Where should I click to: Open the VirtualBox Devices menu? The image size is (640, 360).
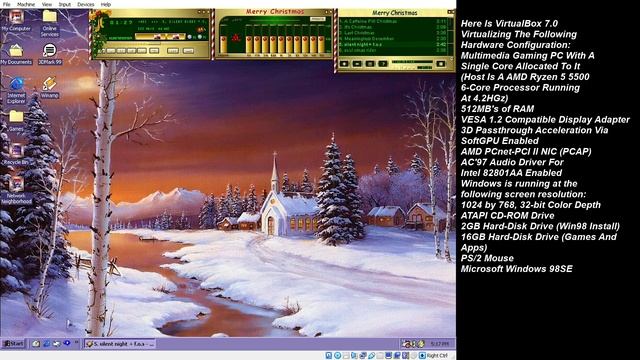click(86, 4)
